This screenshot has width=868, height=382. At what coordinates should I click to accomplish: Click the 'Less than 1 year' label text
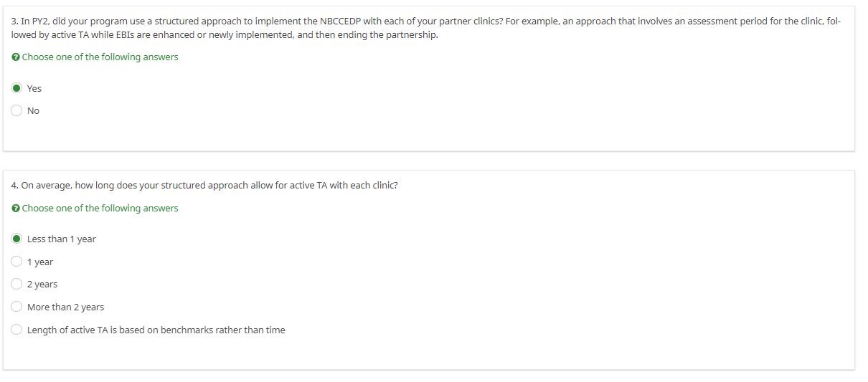point(61,239)
